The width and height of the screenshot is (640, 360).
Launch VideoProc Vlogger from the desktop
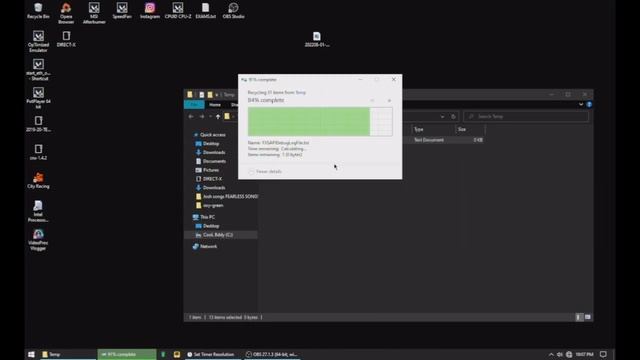[38, 239]
